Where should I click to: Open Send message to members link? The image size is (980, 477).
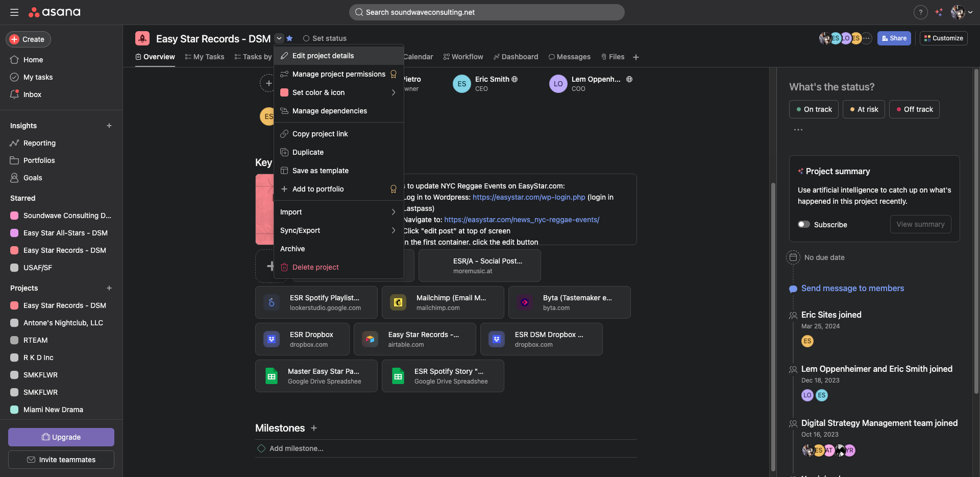pyautogui.click(x=852, y=289)
